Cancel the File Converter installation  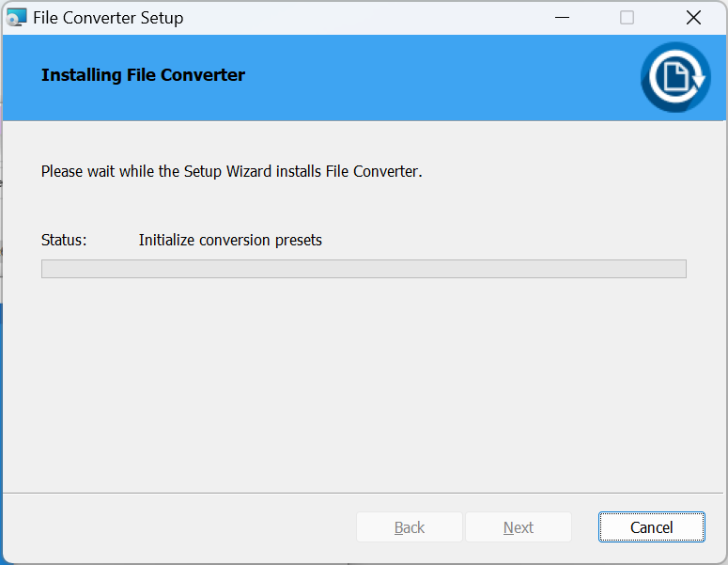coord(651,526)
